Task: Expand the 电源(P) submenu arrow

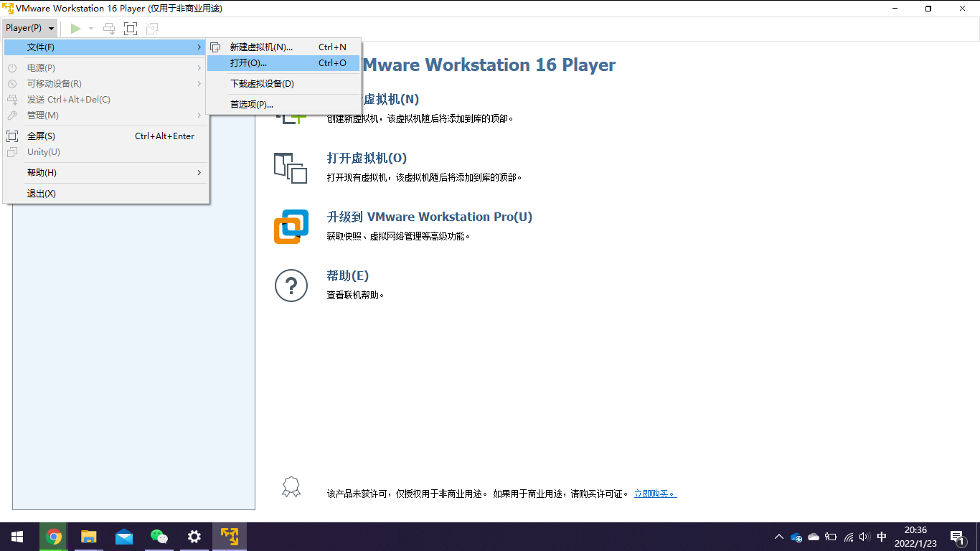Action: tap(199, 67)
